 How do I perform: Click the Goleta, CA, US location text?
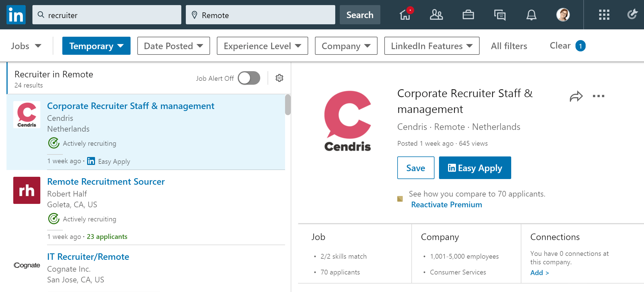coord(72,204)
